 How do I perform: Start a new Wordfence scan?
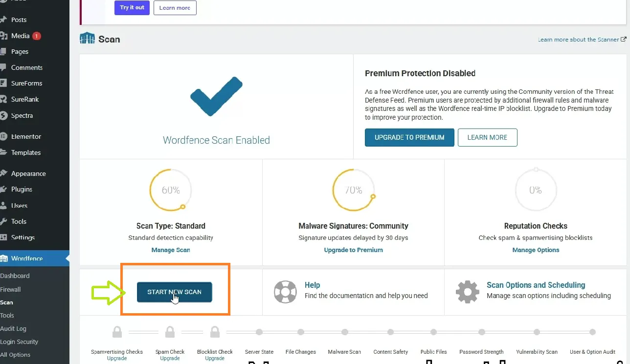tap(174, 292)
